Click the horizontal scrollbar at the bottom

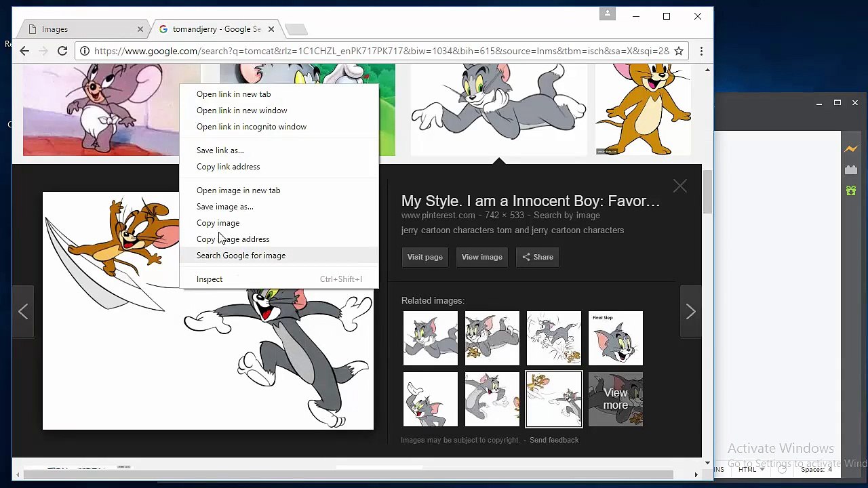[x=348, y=474]
